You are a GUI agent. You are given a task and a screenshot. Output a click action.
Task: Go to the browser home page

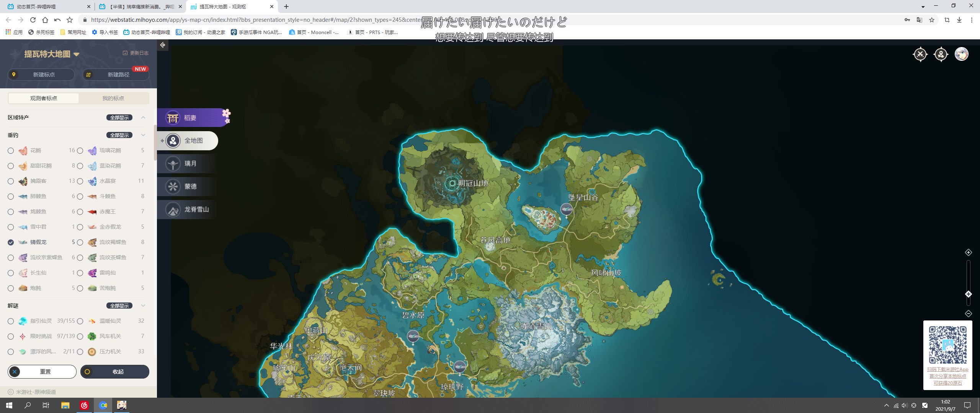tap(45, 20)
